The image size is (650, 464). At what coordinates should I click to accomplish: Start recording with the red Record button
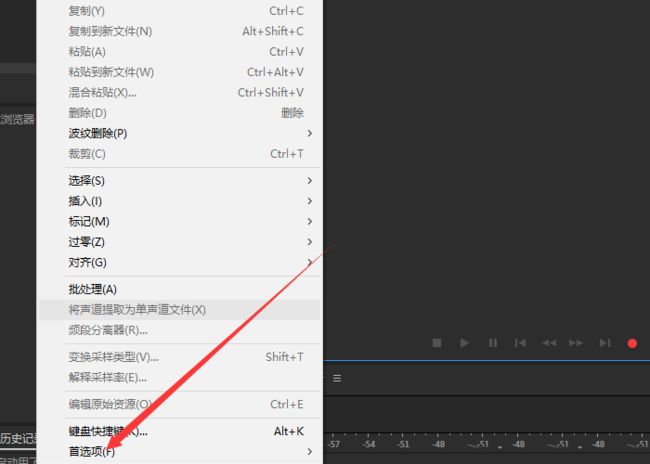(x=632, y=343)
